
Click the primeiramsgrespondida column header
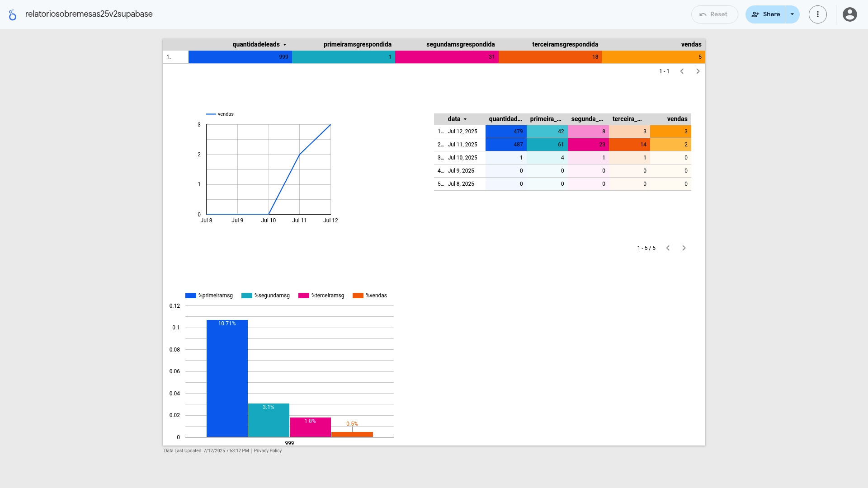click(x=357, y=44)
